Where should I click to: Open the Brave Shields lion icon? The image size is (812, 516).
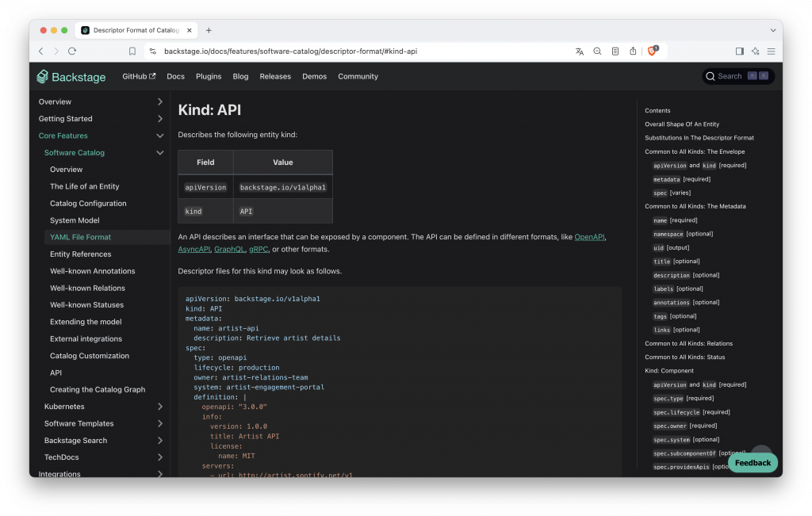pos(653,51)
